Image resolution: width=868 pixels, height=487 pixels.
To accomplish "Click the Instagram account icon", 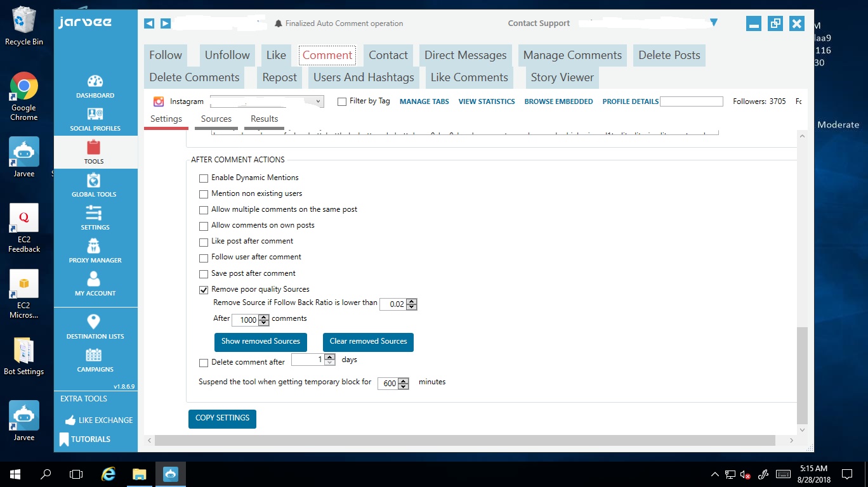I will tap(159, 101).
